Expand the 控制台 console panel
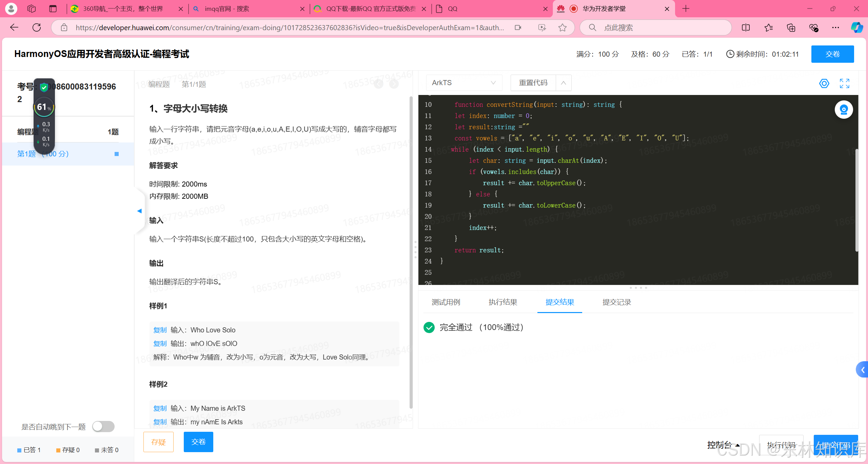 pos(723,445)
